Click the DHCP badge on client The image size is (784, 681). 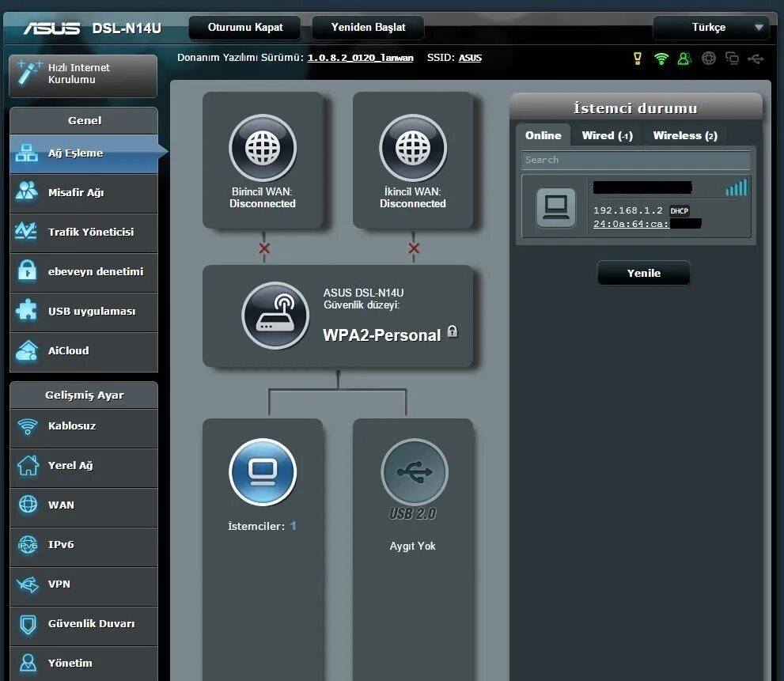pyautogui.click(x=679, y=211)
